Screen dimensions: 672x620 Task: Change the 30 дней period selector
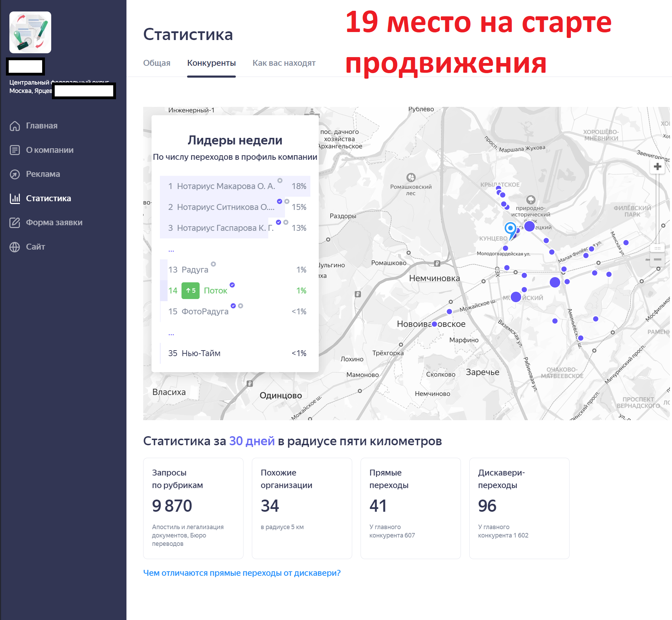click(252, 441)
